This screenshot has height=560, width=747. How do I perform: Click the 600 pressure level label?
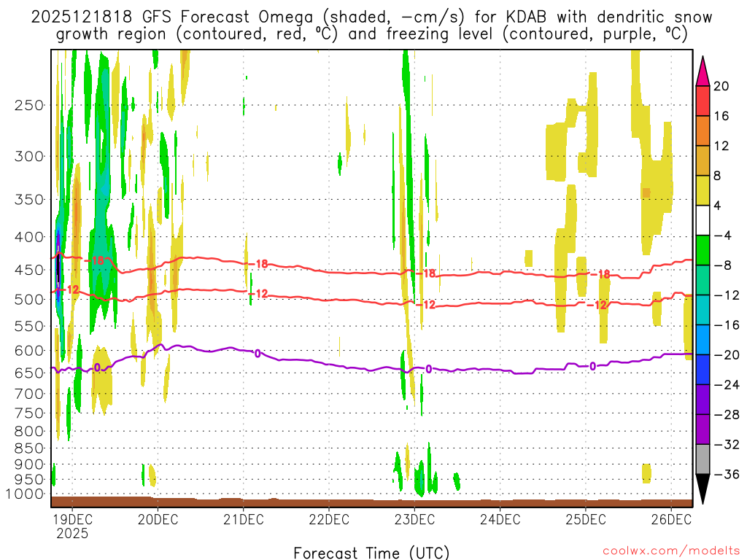pyautogui.click(x=29, y=351)
